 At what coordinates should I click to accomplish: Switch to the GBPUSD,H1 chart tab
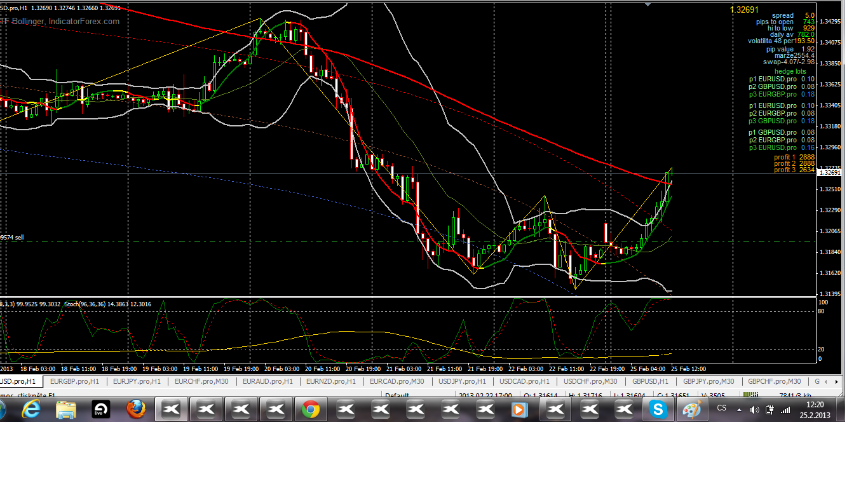point(650,381)
